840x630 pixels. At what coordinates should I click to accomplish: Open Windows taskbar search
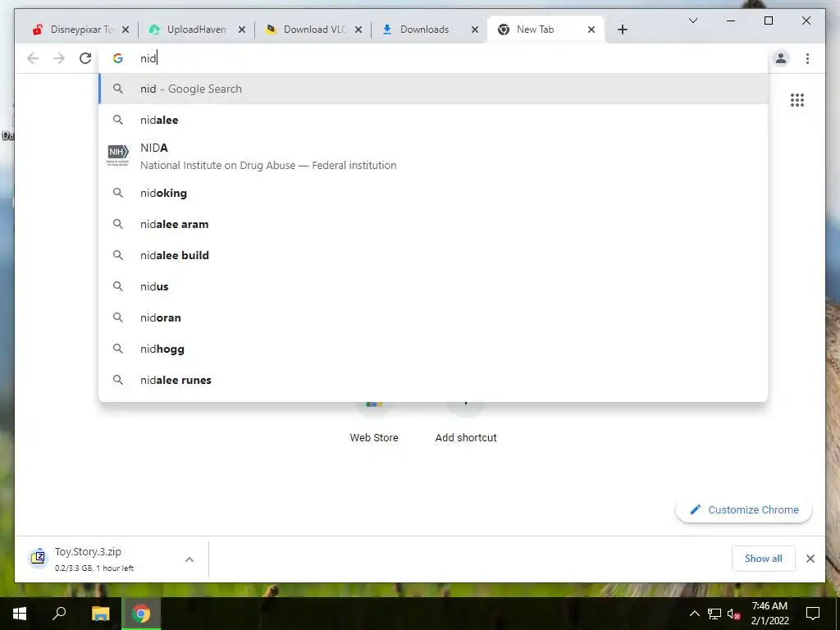(59, 614)
